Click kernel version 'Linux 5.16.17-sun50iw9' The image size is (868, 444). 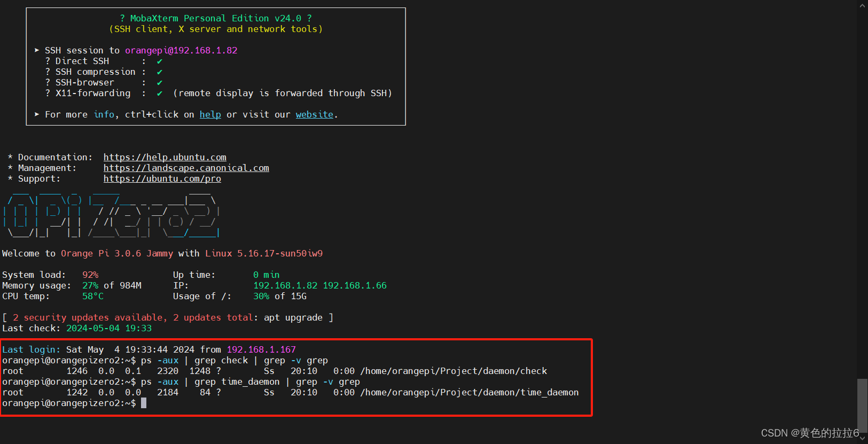[264, 253]
